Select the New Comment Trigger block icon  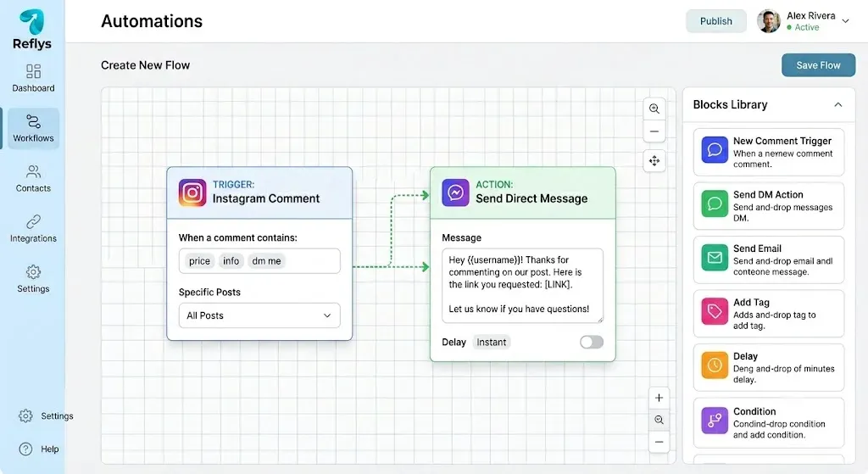pos(715,149)
